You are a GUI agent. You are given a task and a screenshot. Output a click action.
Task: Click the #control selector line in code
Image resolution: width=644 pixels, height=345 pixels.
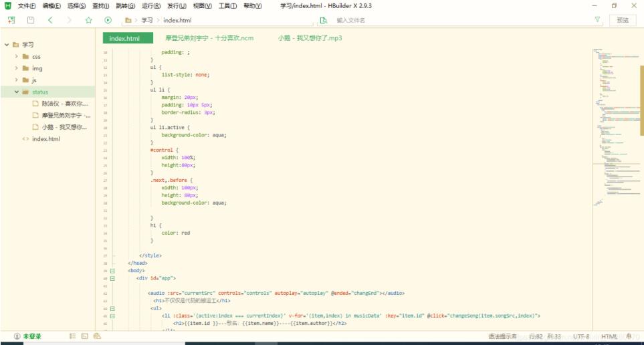pyautogui.click(x=165, y=150)
